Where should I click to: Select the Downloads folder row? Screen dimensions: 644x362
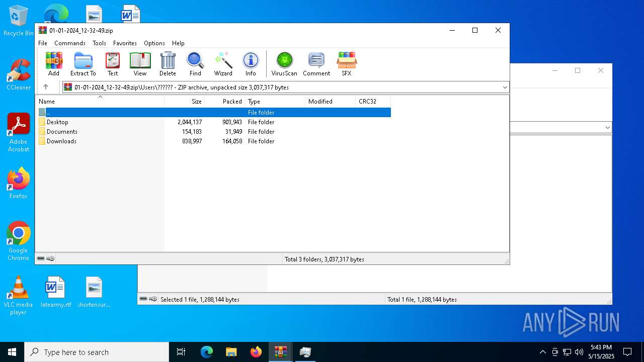[213, 141]
